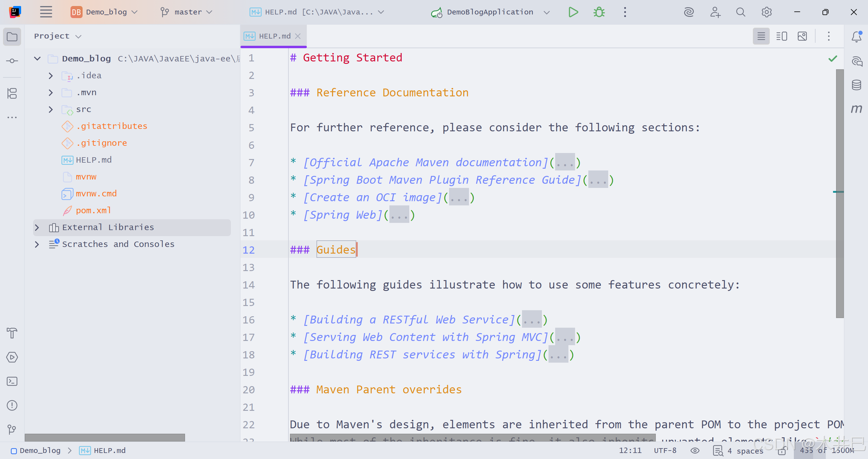Select the HELP.md editor tab
Image resolution: width=868 pixels, height=459 pixels.
point(274,36)
